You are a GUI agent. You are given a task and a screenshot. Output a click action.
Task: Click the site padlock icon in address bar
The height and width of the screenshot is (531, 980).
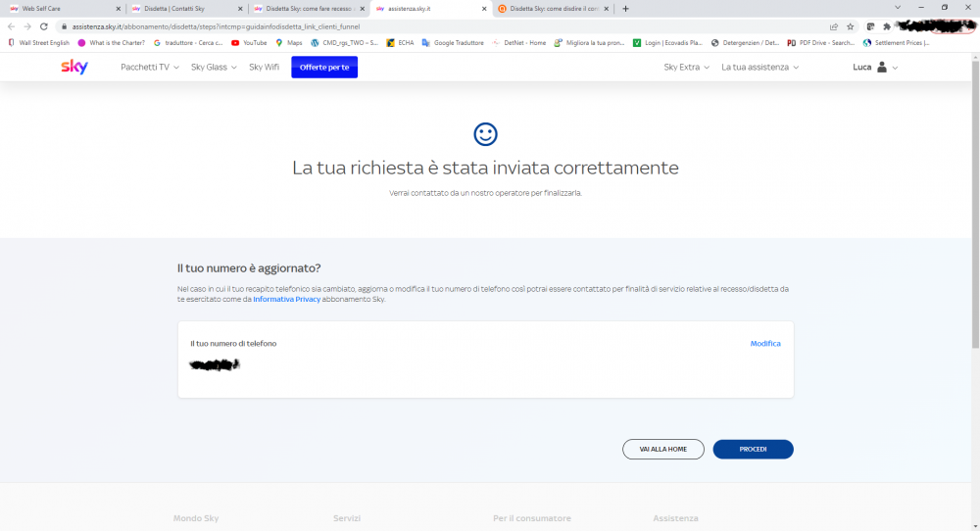pos(64,26)
